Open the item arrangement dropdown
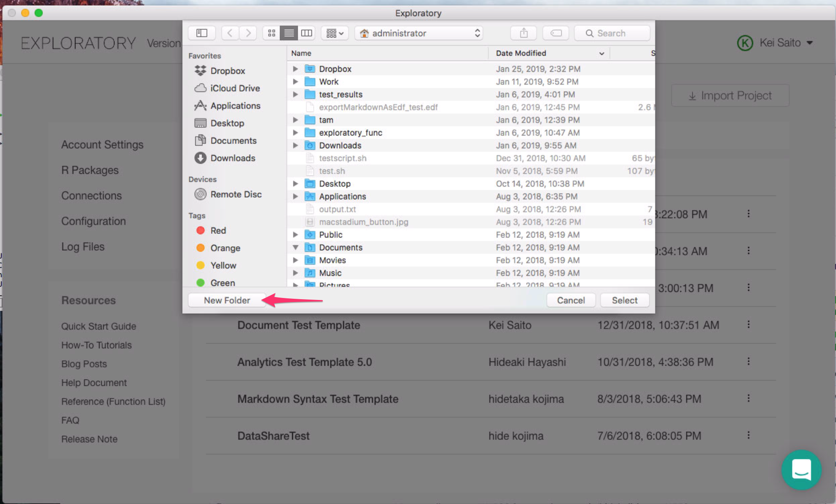The height and width of the screenshot is (504, 836). click(334, 33)
